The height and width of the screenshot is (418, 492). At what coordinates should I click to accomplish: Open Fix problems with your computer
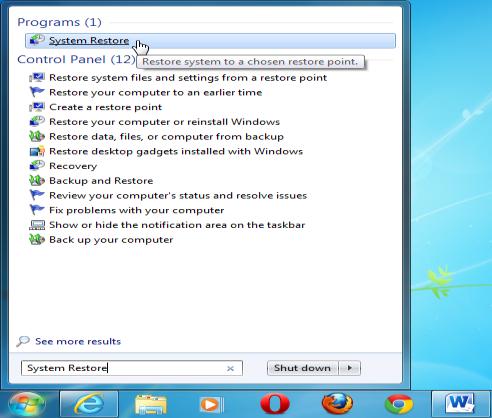(137, 210)
